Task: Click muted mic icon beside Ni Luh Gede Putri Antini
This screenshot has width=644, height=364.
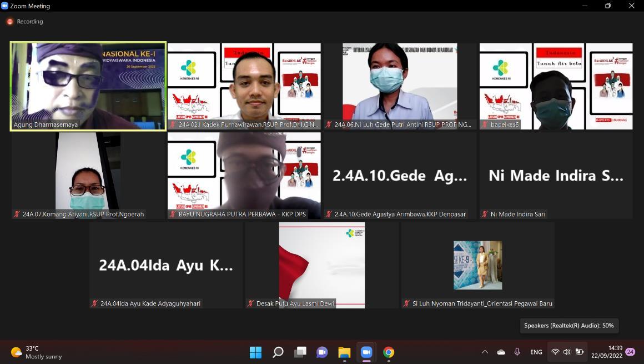Action: pos(329,124)
